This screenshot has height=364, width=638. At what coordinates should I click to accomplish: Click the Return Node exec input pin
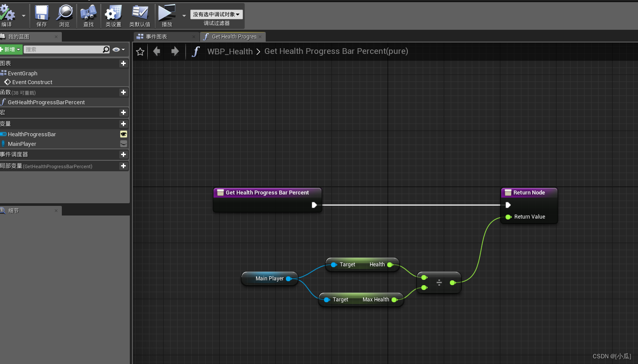coord(508,205)
